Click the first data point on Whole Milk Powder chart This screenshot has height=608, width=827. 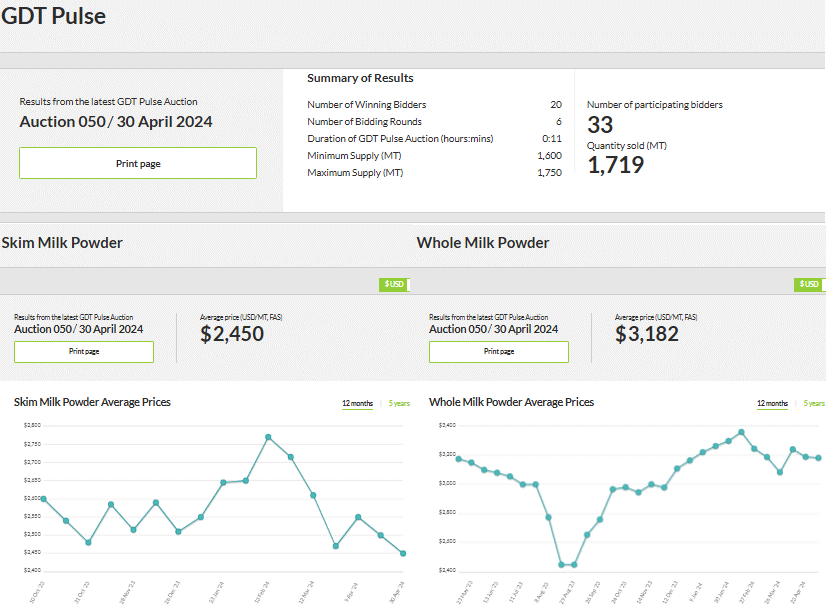458,459
